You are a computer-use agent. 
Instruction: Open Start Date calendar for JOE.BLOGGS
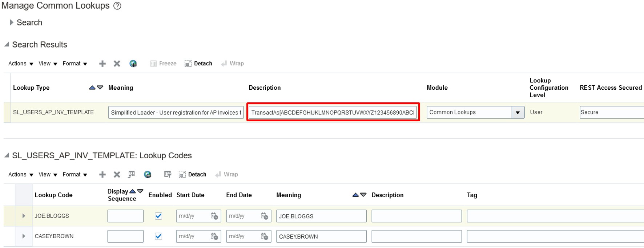[214, 216]
